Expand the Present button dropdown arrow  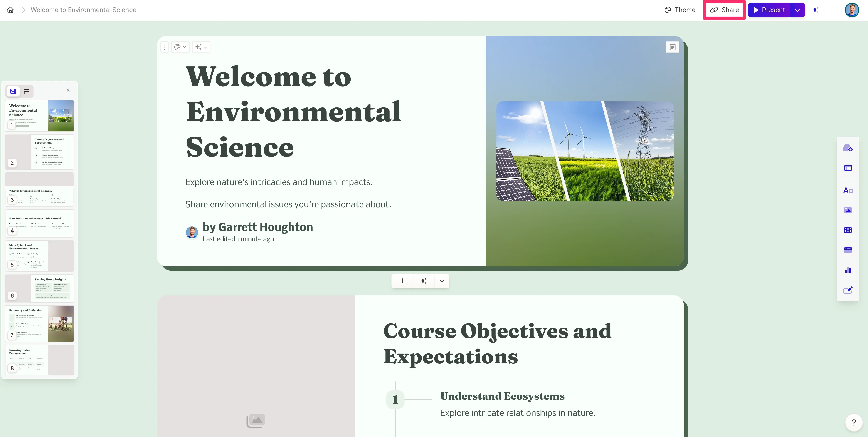pyautogui.click(x=797, y=10)
